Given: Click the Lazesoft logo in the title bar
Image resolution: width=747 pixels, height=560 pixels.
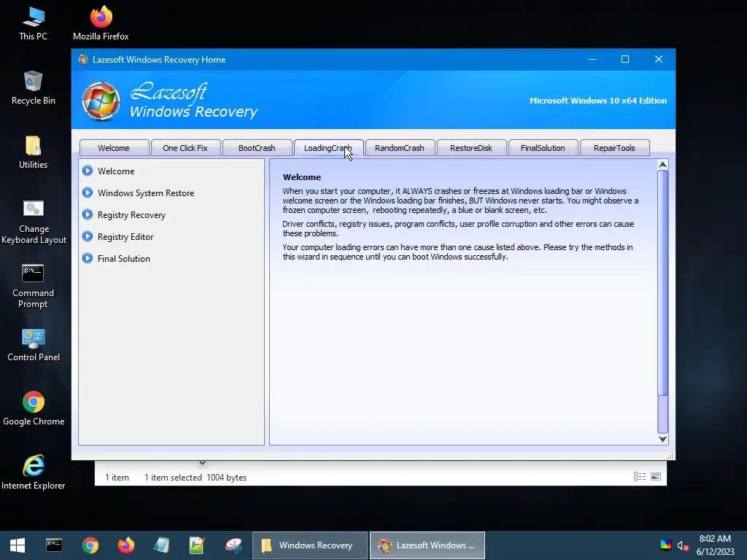Looking at the screenshot, I should [x=83, y=60].
